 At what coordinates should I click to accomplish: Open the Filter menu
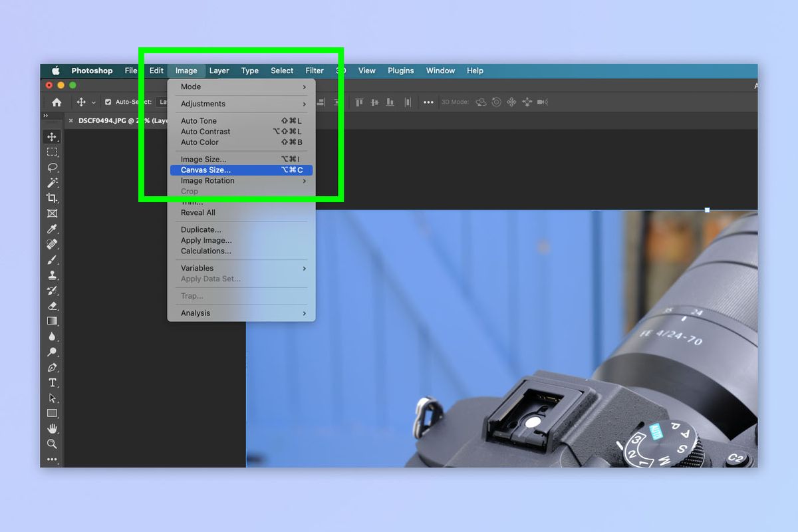pos(314,70)
